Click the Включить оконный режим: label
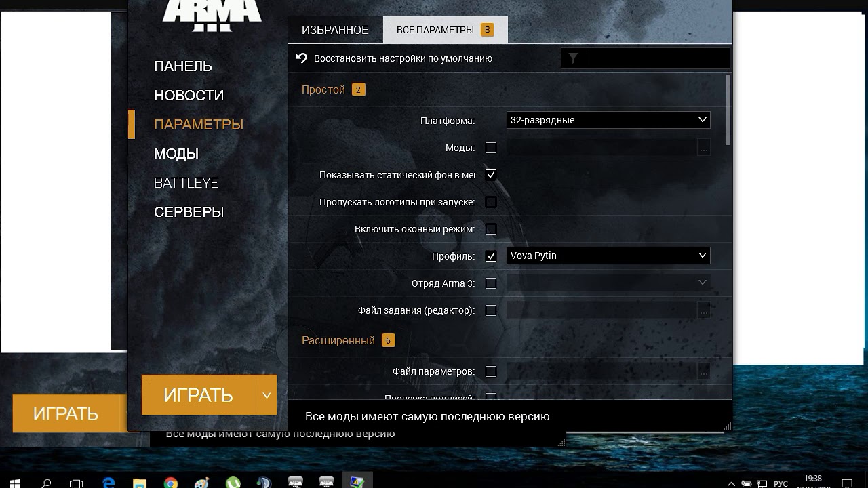Screen dimensions: 868x488 (x=415, y=229)
